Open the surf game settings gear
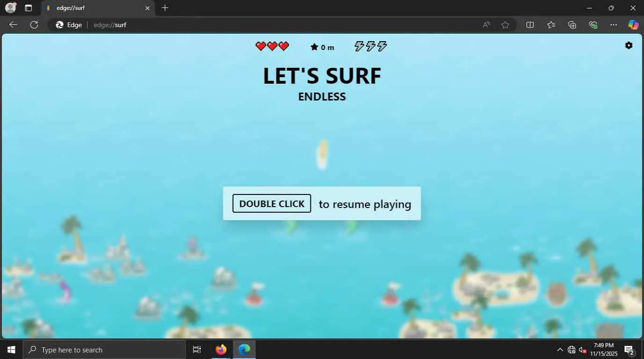 pyautogui.click(x=629, y=45)
